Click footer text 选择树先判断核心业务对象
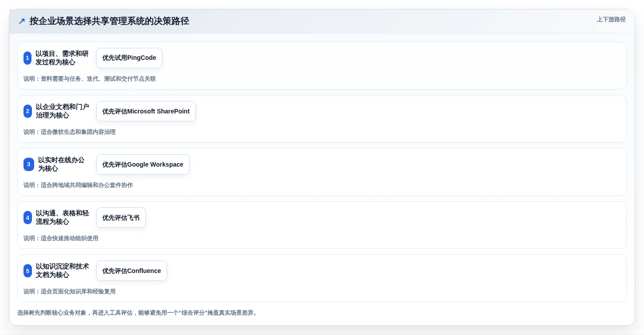Screen dimensions: 644x335 tap(52, 313)
